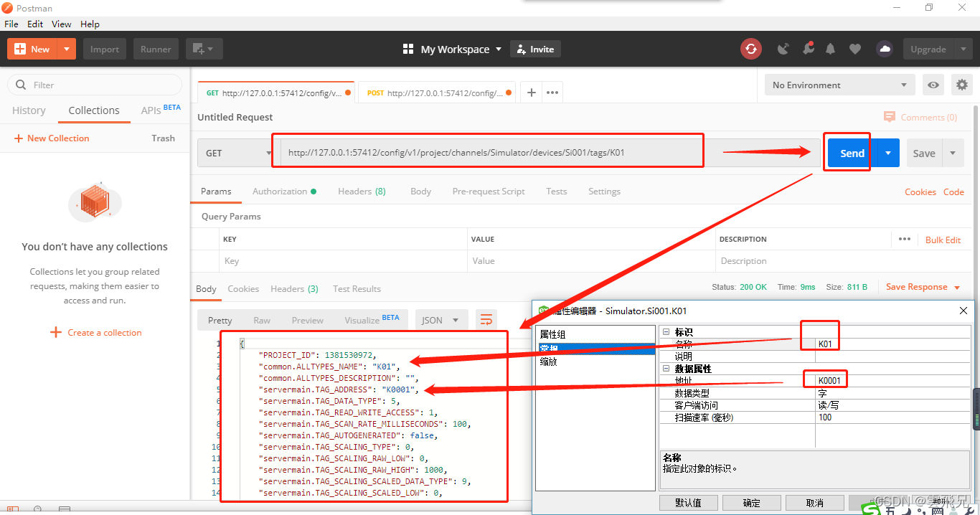
Task: Click the find icon in status bar
Action: coord(38,509)
